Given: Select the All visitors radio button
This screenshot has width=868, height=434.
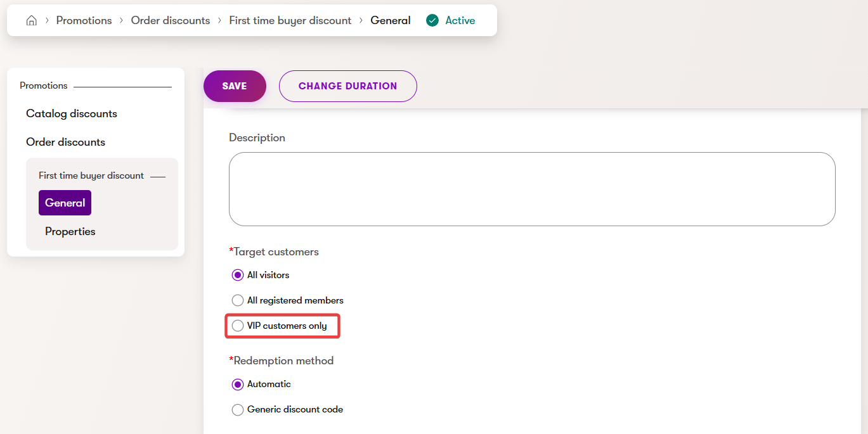Looking at the screenshot, I should 238,274.
